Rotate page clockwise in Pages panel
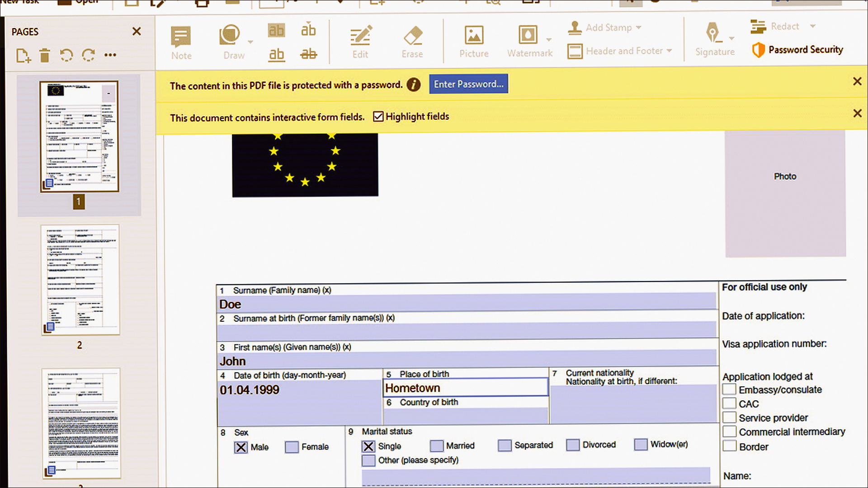868x488 pixels. (x=88, y=55)
